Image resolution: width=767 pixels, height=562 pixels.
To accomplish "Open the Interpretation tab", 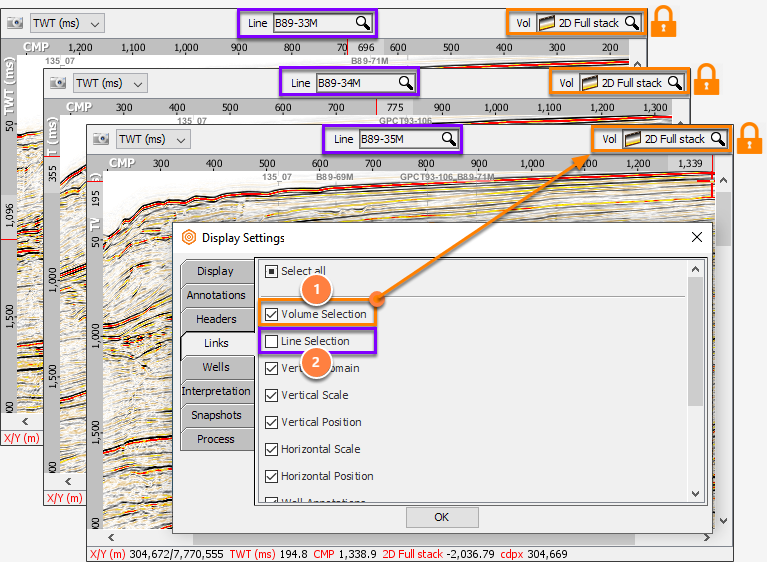I will [x=216, y=391].
